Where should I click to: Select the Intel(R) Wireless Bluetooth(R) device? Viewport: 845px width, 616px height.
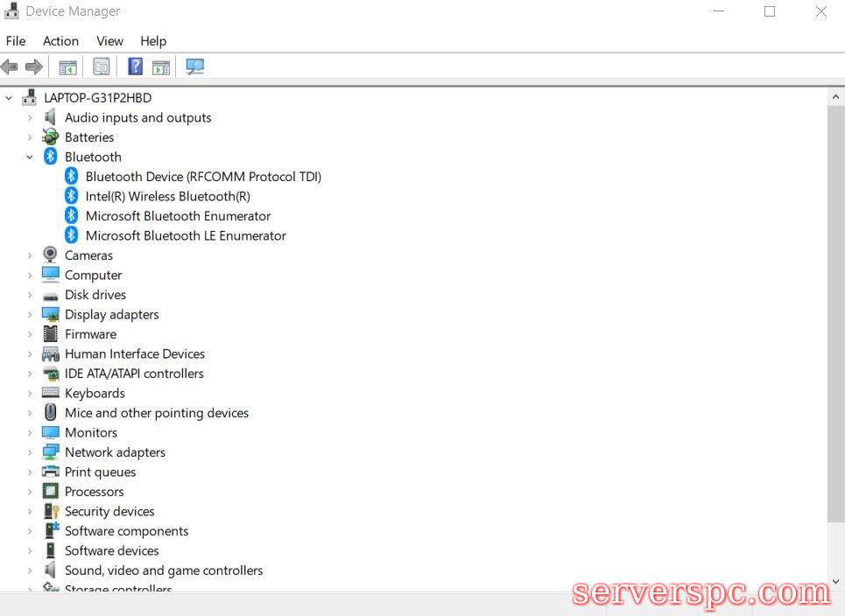click(167, 196)
